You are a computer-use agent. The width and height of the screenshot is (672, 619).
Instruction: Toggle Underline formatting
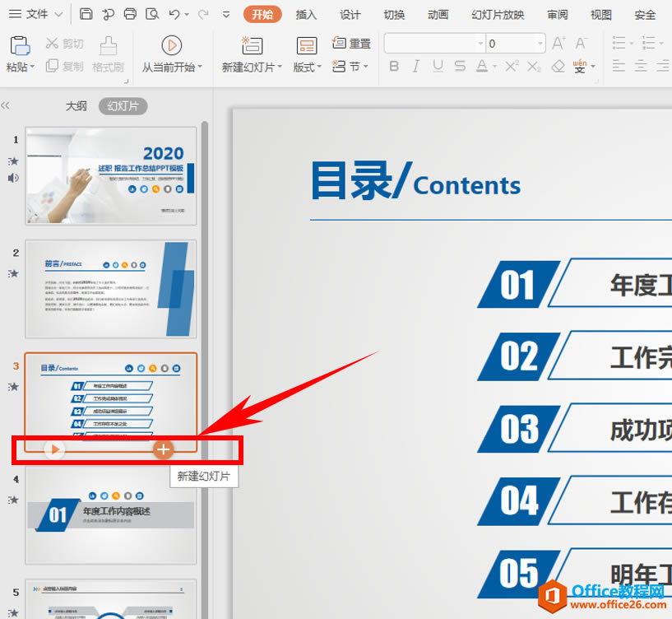click(438, 66)
